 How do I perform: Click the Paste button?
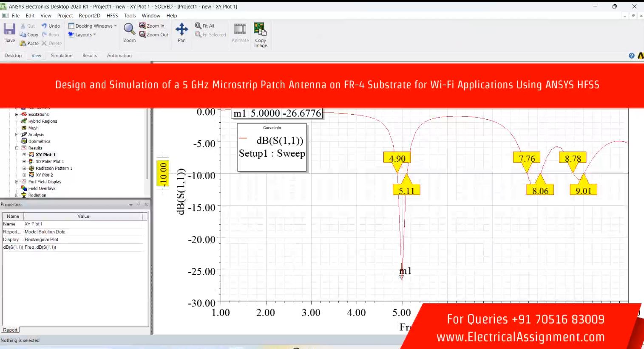(x=29, y=43)
